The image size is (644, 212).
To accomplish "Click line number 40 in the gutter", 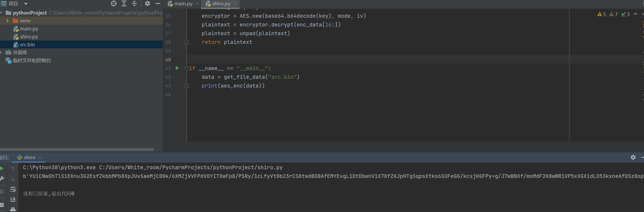I will pos(168,60).
